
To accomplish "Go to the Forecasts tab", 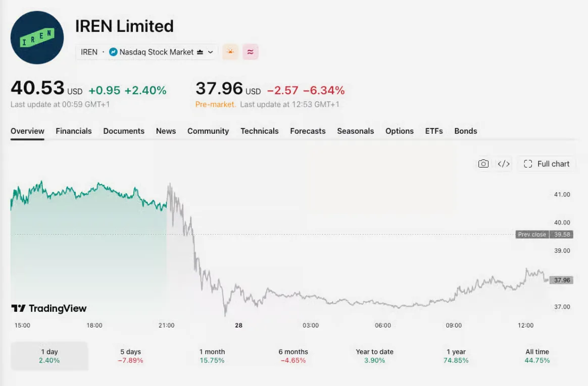I will [308, 131].
